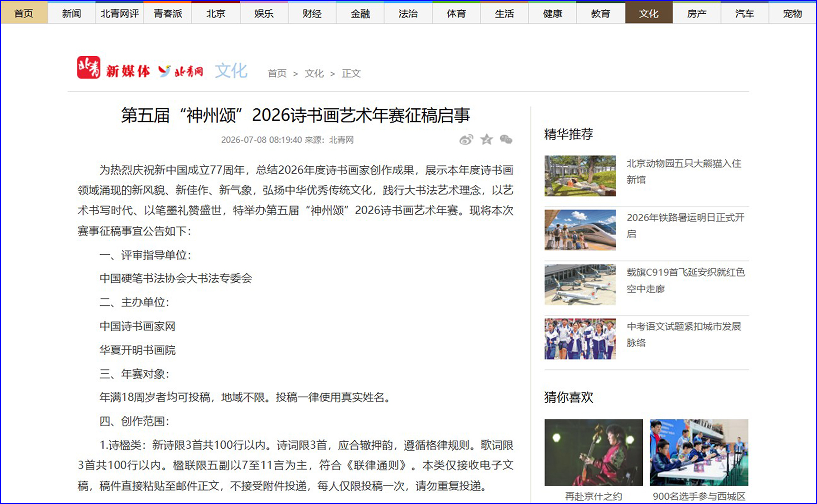
Task: Click the heading 一、评审指导单位
Action: tap(145, 255)
